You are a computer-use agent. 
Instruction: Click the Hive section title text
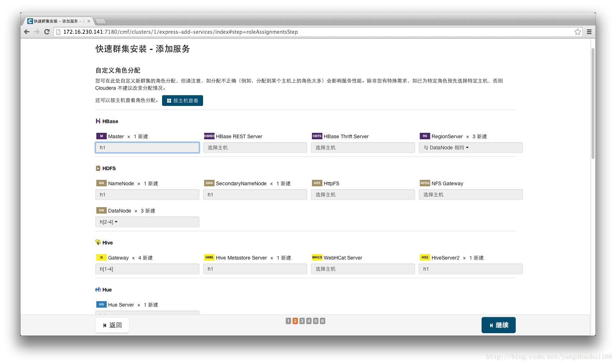(107, 243)
